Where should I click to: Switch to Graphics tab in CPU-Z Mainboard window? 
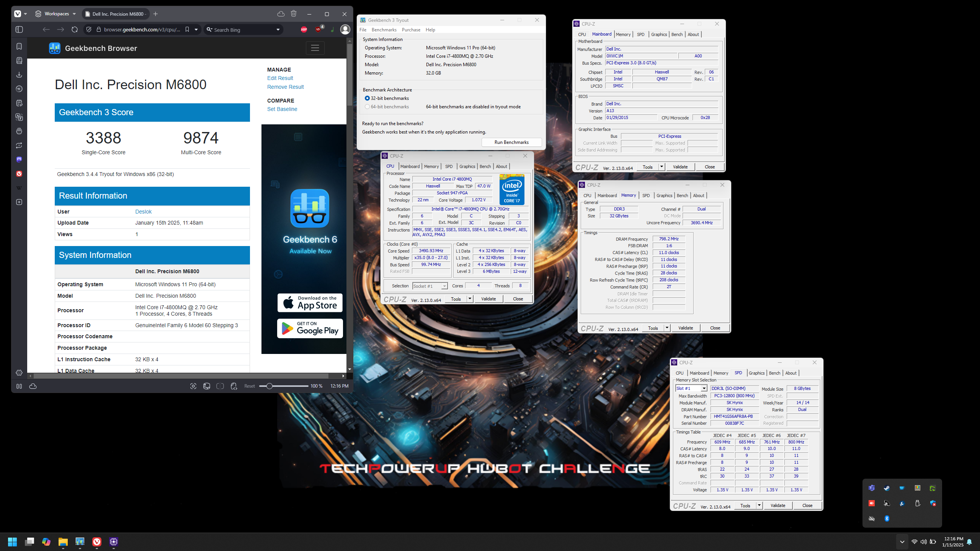click(x=659, y=34)
